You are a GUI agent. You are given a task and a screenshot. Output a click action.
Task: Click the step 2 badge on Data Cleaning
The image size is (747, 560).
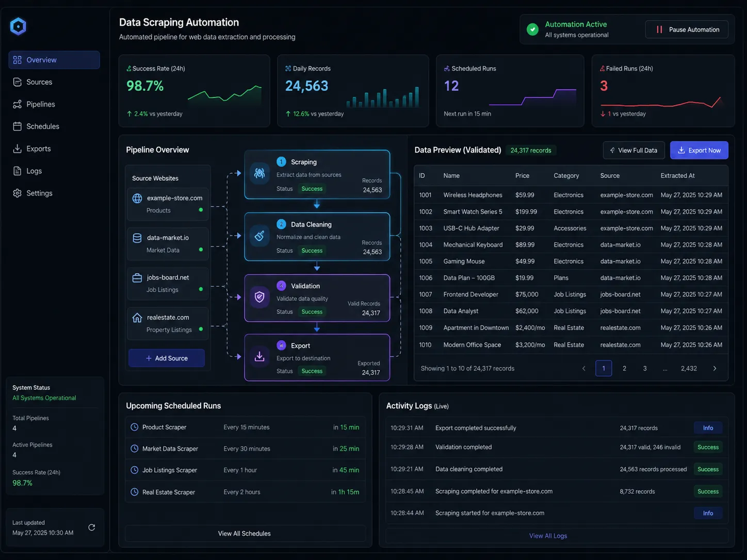(281, 224)
